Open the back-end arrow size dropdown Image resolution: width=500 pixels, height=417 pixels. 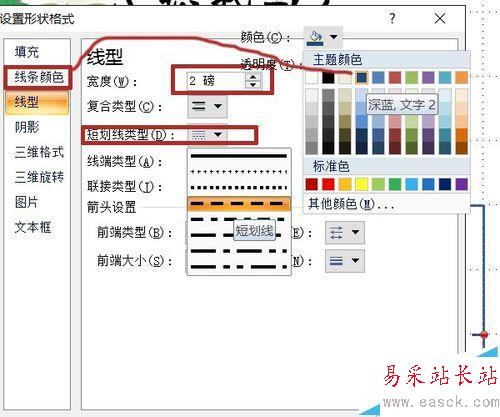345,261
